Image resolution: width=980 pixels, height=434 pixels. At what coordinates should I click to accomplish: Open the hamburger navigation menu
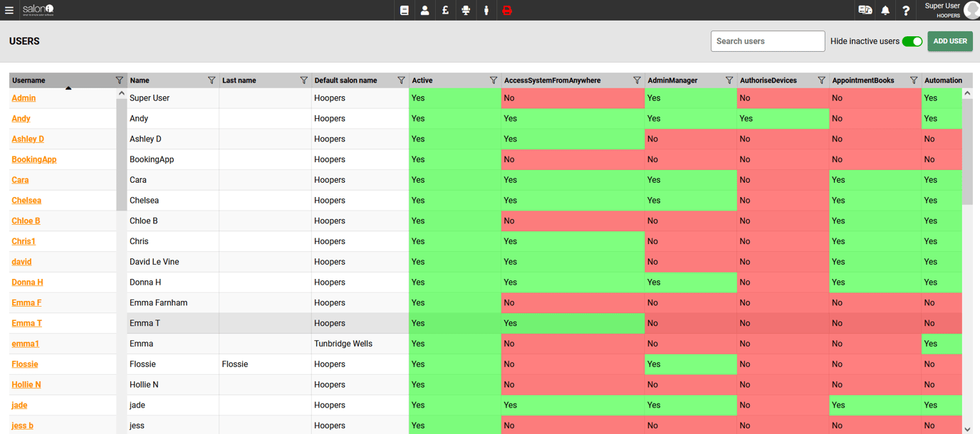(x=9, y=10)
